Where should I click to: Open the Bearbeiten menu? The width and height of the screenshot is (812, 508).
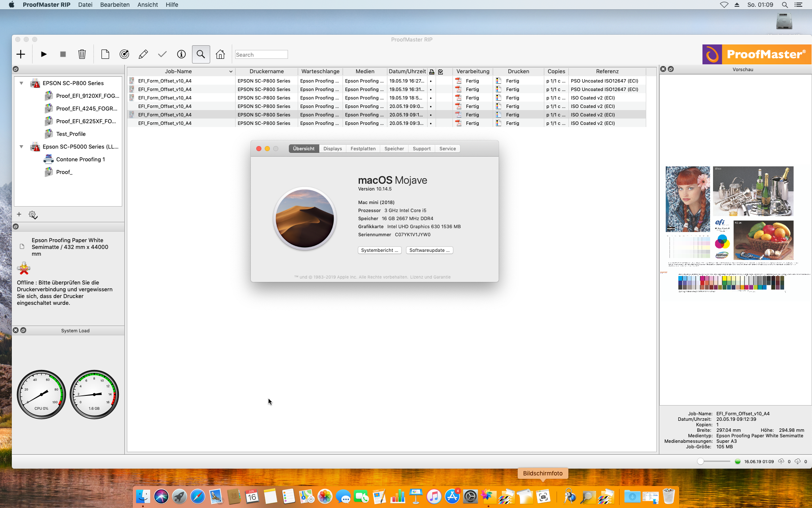click(115, 5)
